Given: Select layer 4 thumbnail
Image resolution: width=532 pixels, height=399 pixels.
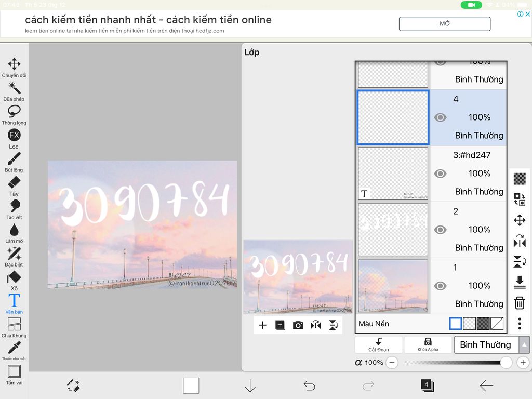Looking at the screenshot, I should tap(393, 117).
